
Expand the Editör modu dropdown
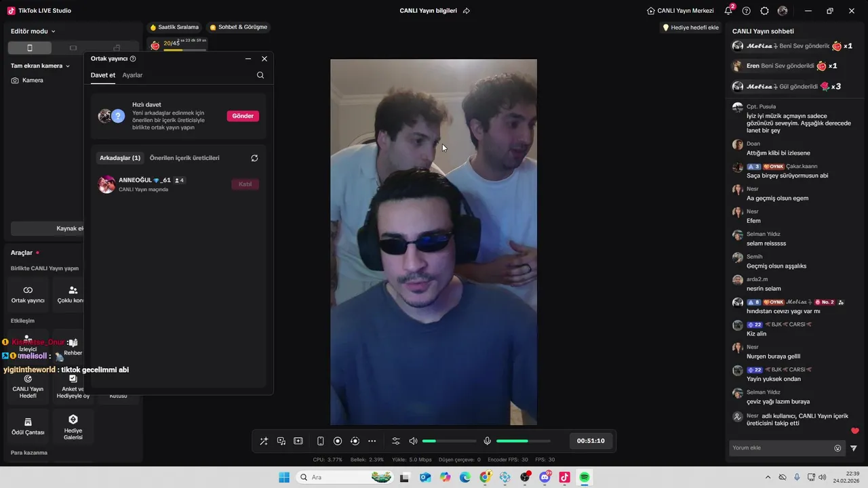33,31
